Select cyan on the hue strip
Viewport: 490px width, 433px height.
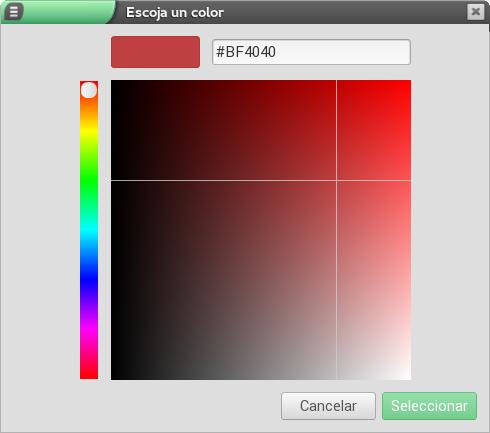[89, 230]
